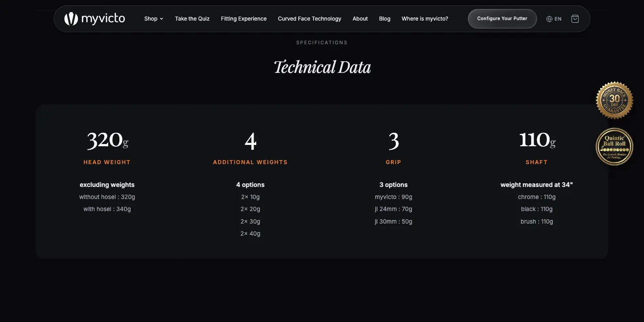Click the Configure Your Putter button
The height and width of the screenshot is (322, 644).
(502, 19)
